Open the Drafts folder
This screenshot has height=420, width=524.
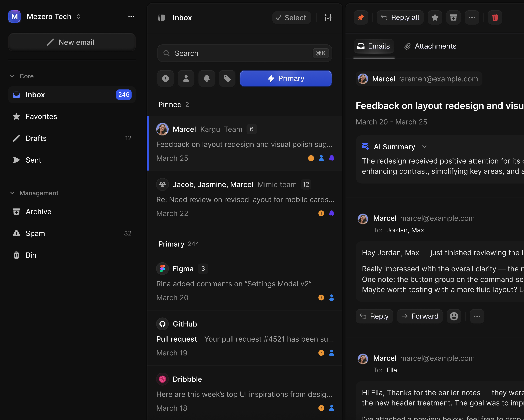tap(36, 138)
